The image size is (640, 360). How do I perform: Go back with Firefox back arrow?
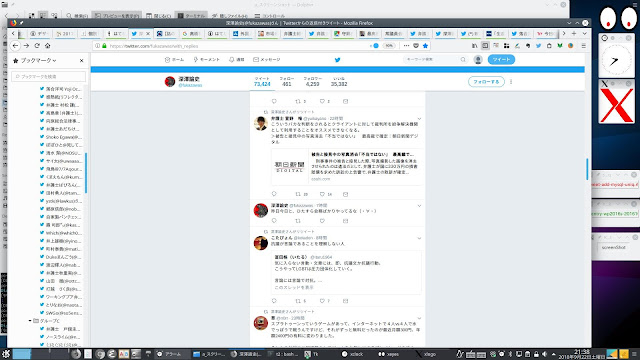point(16,46)
